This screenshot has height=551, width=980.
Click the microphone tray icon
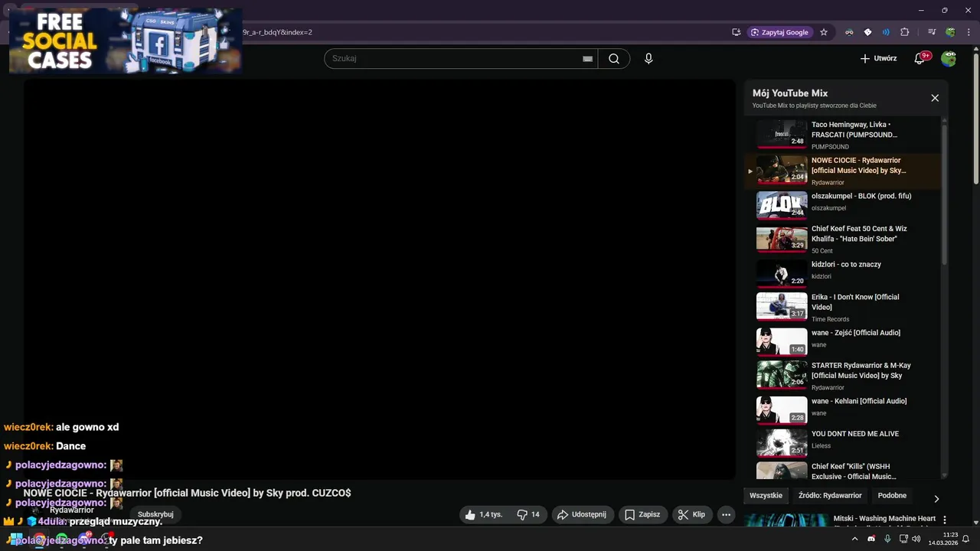click(887, 539)
